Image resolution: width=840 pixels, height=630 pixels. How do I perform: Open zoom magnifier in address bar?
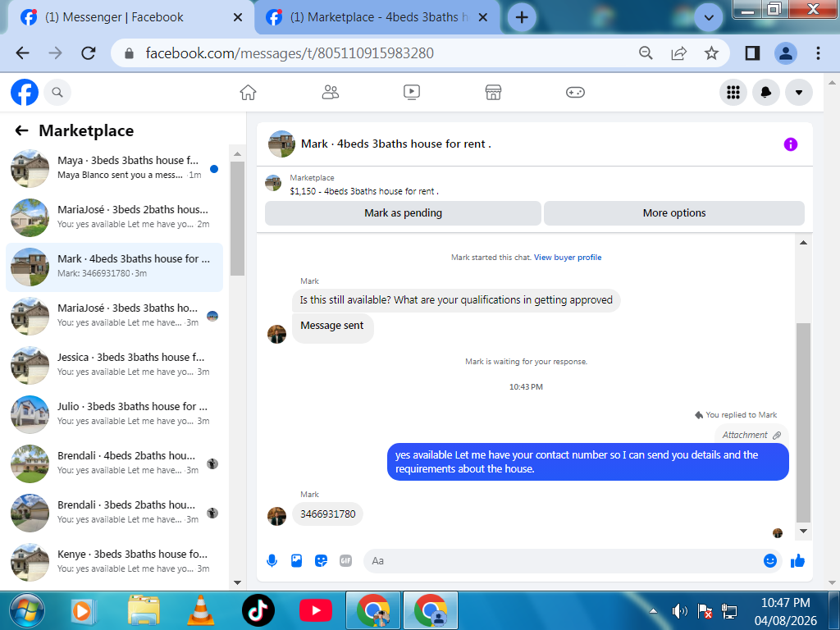pos(646,53)
